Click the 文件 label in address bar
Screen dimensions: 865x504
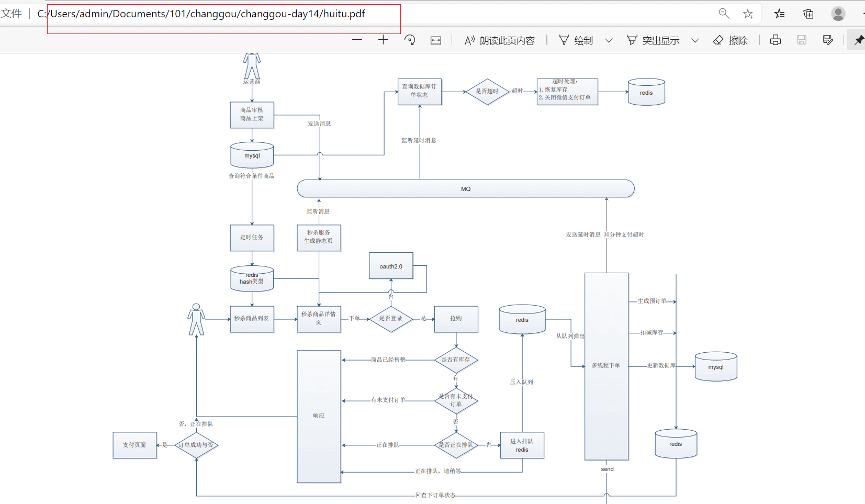[x=12, y=14]
